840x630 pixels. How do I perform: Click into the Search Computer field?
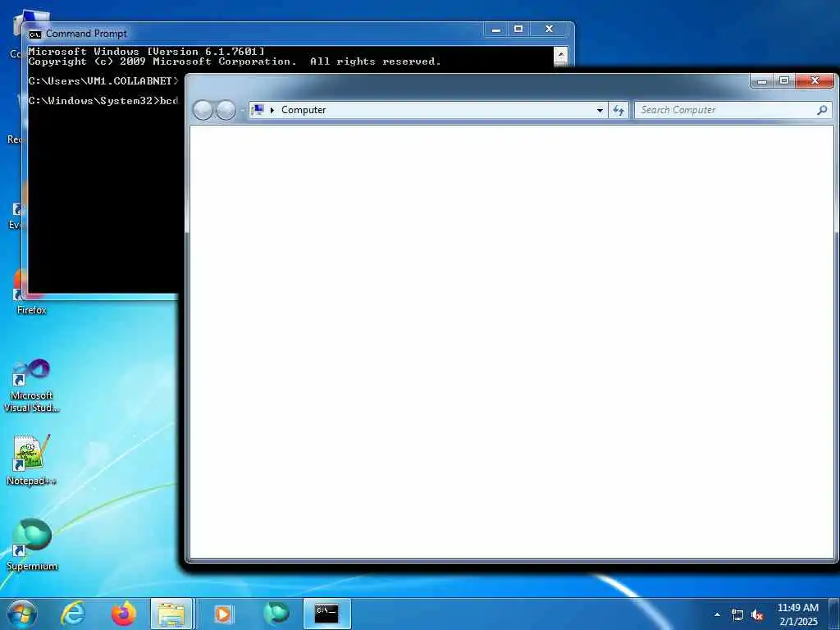(x=727, y=110)
